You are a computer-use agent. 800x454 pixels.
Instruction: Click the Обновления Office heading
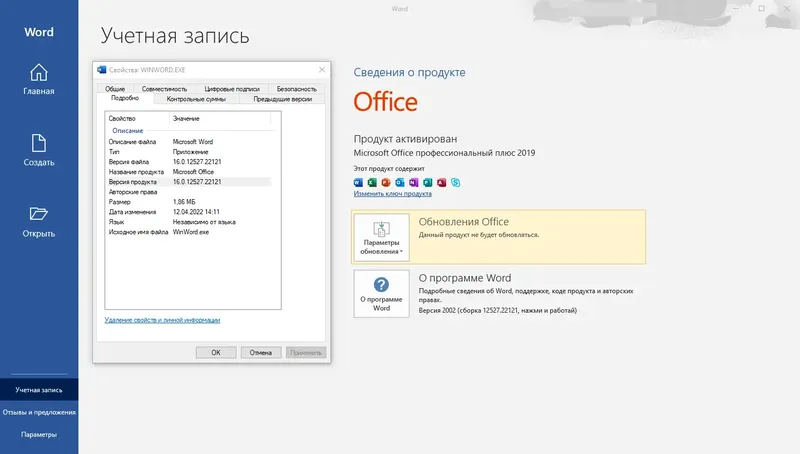point(464,222)
